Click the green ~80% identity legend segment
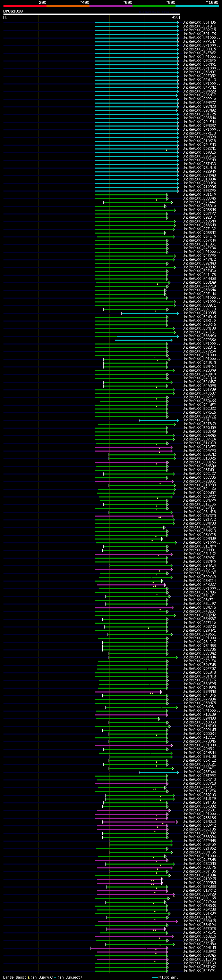 [154, 7]
